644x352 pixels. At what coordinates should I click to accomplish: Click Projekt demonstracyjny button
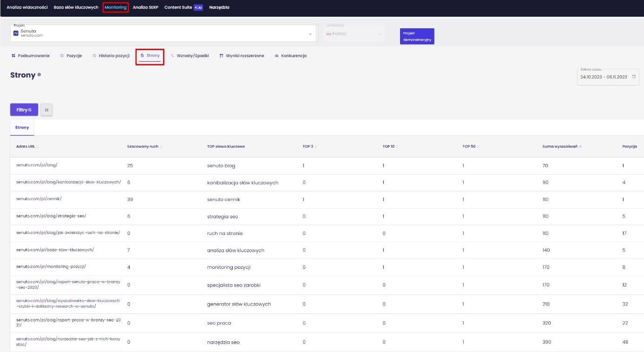[417, 36]
